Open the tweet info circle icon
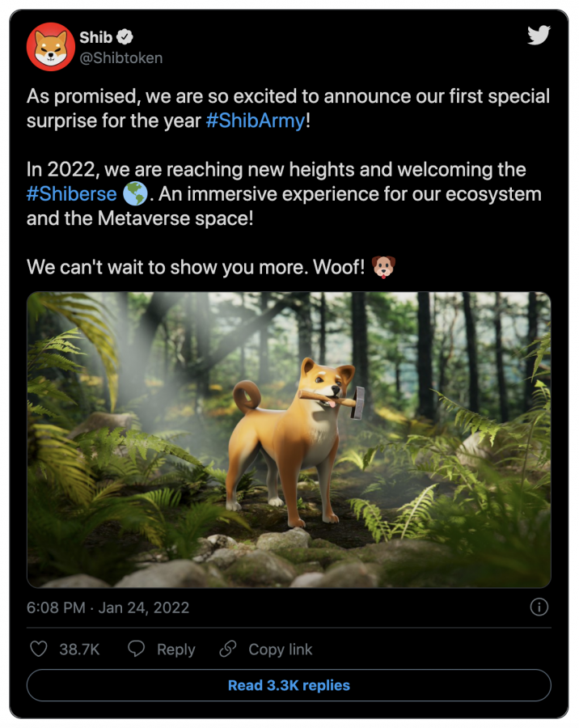 [x=539, y=607]
